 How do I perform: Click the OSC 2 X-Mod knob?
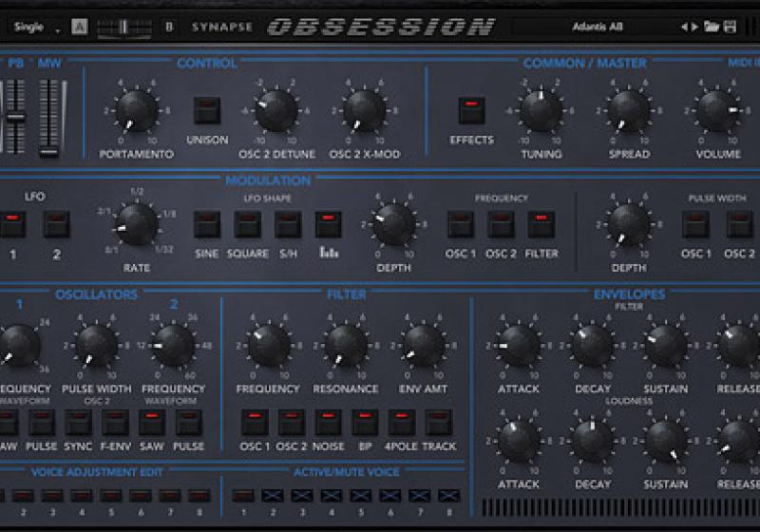click(x=365, y=111)
